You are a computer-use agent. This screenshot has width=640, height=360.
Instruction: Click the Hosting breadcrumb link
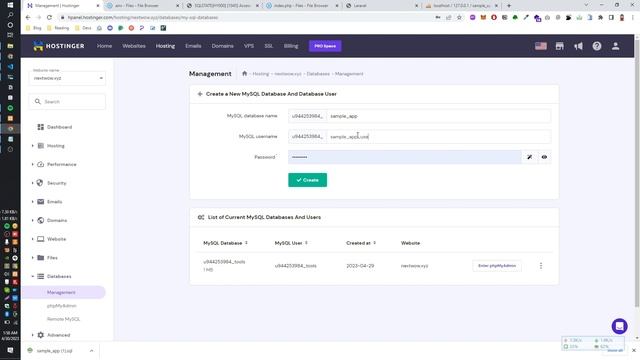261,74
